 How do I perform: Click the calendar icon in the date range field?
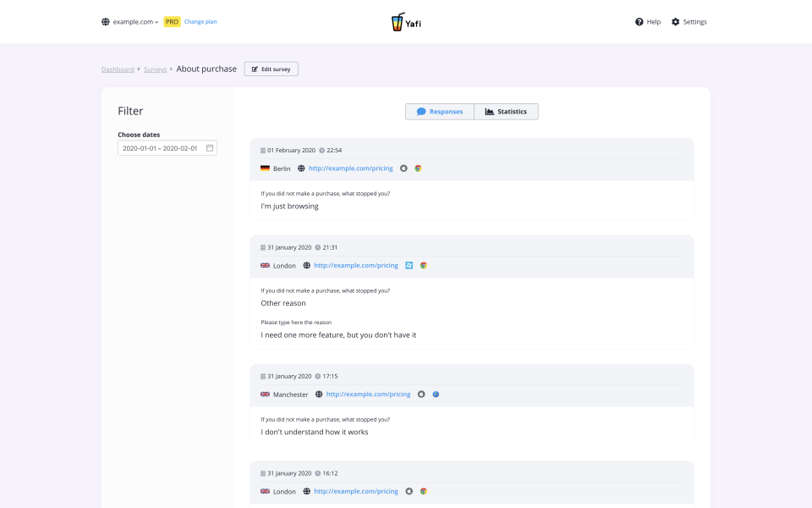coord(210,148)
